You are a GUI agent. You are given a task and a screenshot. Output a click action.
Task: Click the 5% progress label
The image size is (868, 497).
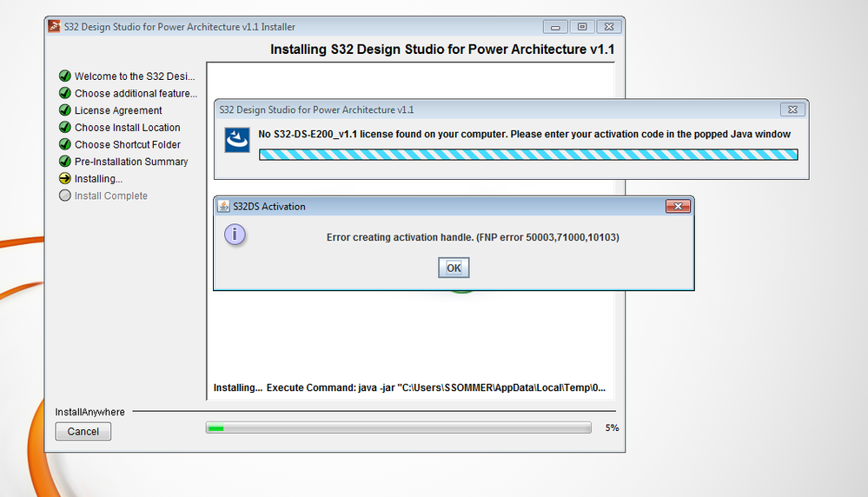click(612, 427)
